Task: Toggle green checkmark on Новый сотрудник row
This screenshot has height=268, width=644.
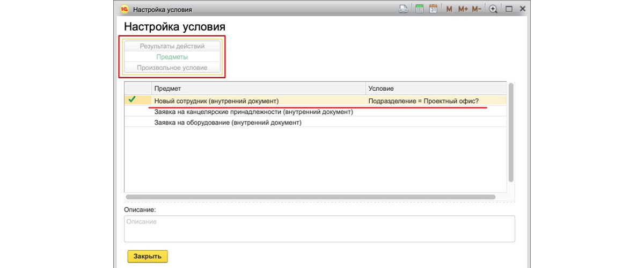Action: click(x=132, y=100)
